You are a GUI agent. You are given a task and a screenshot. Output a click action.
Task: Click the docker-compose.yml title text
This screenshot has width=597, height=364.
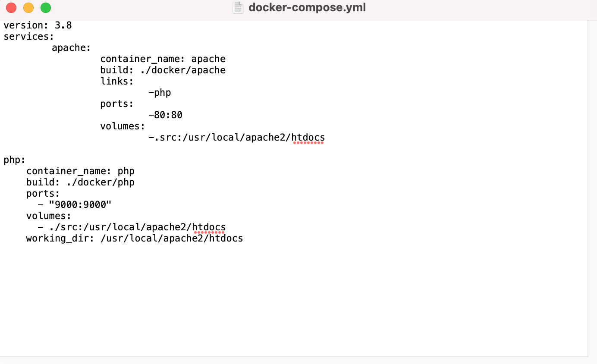[x=307, y=7]
